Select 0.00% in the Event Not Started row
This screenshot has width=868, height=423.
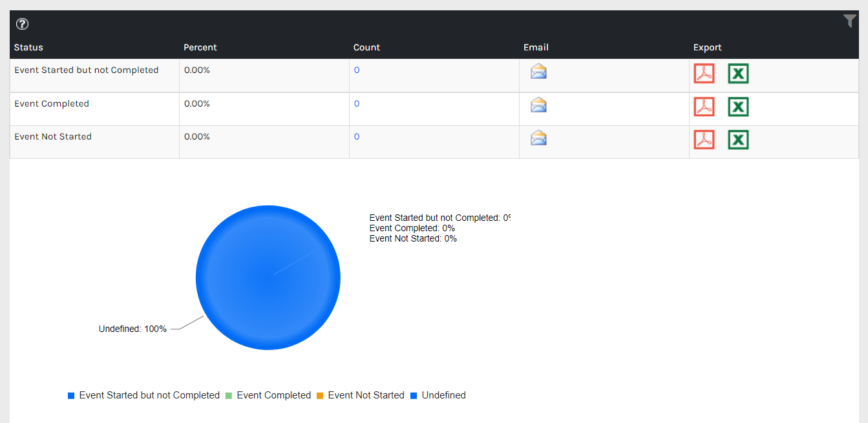197,136
